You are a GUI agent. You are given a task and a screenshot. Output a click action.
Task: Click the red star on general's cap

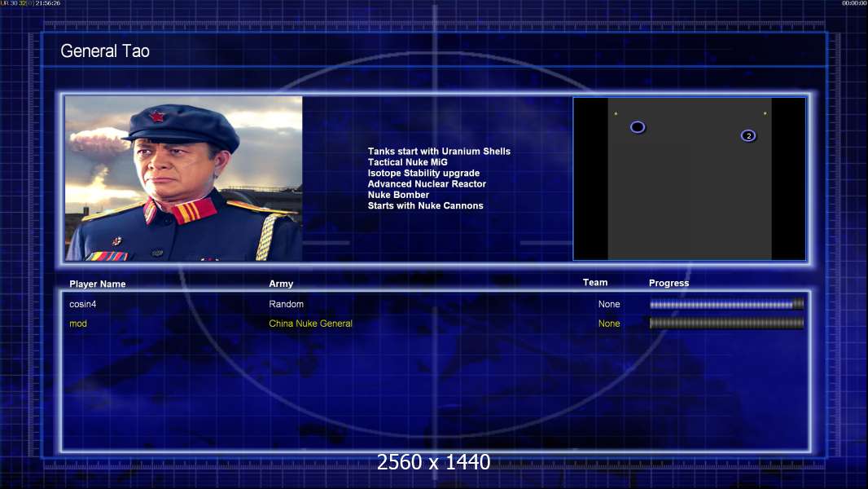[x=156, y=117]
